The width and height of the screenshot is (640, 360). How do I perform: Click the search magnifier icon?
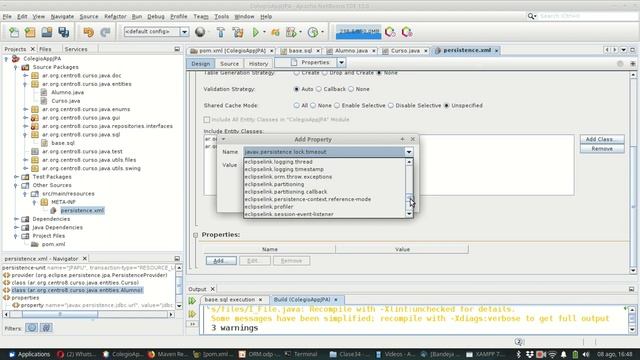531,16
